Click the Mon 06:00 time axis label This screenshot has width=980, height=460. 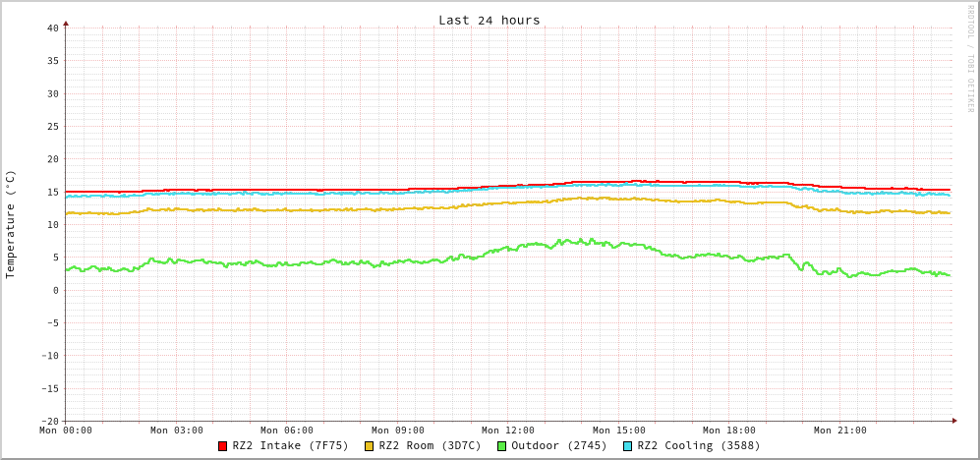[x=287, y=431]
